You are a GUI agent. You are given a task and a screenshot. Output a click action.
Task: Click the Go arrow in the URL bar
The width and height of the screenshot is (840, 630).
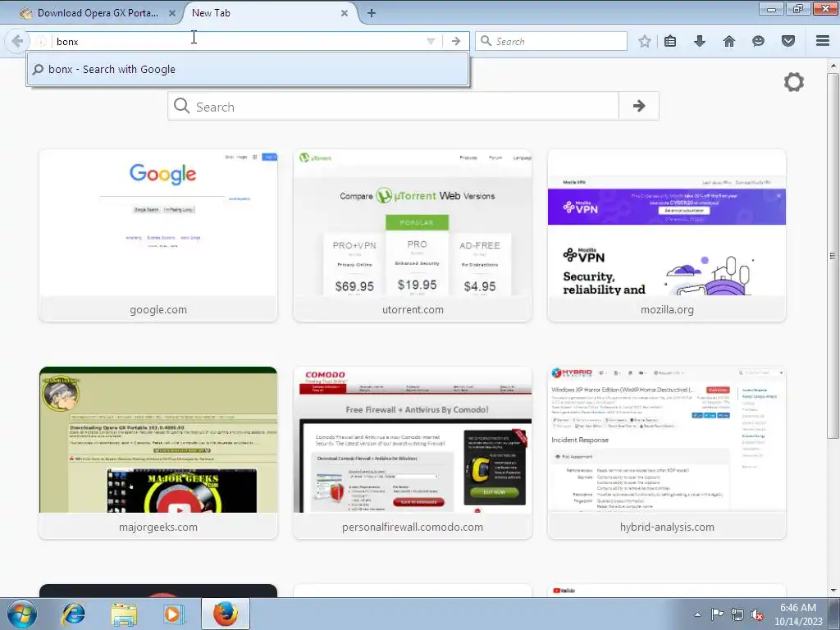456,41
